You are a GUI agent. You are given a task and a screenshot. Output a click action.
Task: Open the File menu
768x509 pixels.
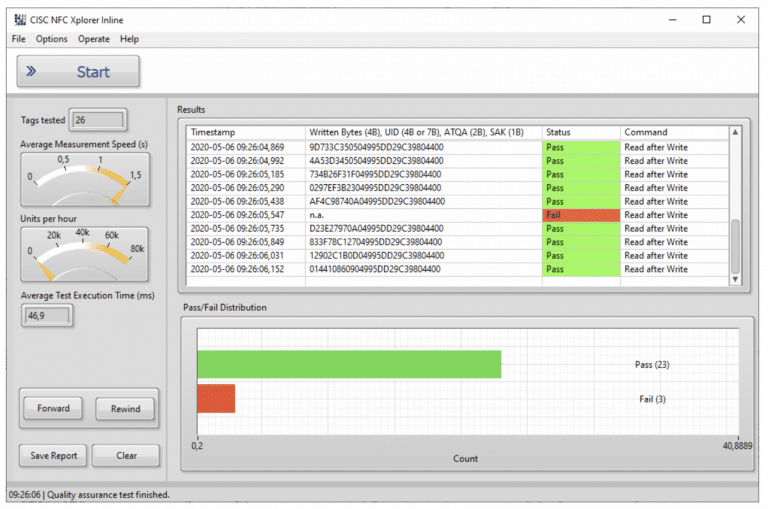pos(18,39)
